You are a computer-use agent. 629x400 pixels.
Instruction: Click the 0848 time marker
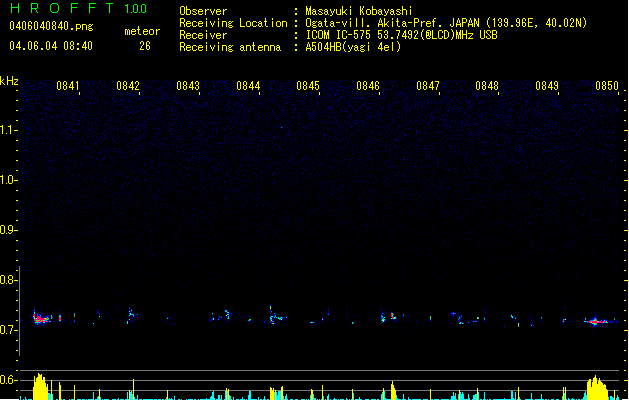487,86
